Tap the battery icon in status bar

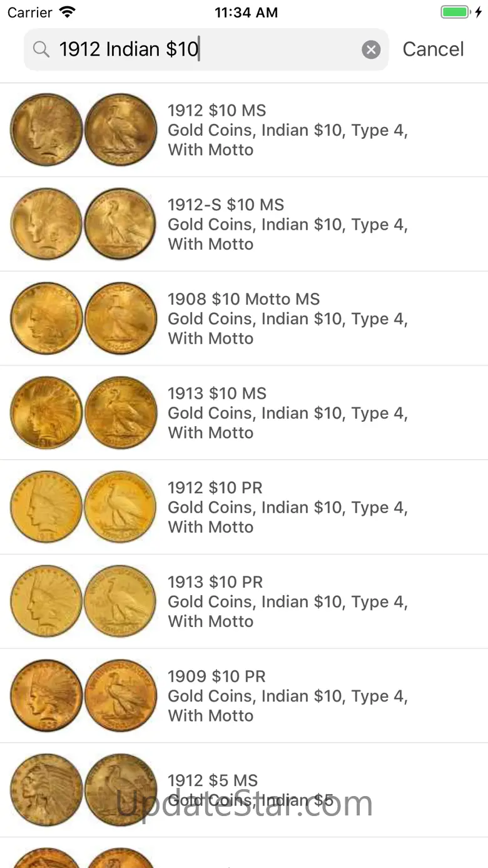[x=455, y=12]
